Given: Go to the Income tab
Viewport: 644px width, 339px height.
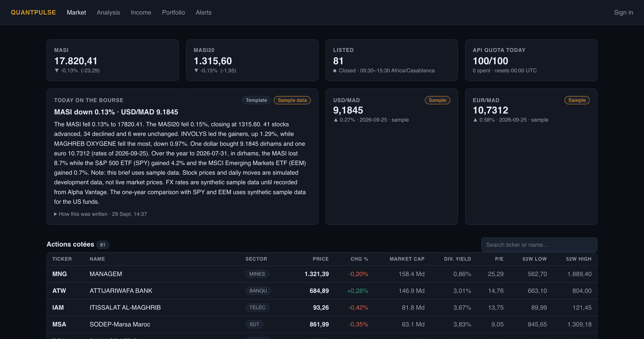Looking at the screenshot, I should click(141, 12).
